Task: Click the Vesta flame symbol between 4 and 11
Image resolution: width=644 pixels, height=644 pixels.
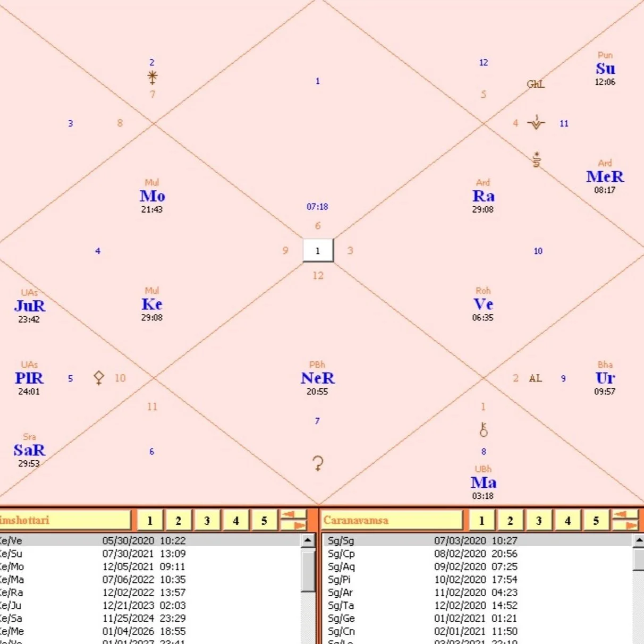Action: click(536, 123)
